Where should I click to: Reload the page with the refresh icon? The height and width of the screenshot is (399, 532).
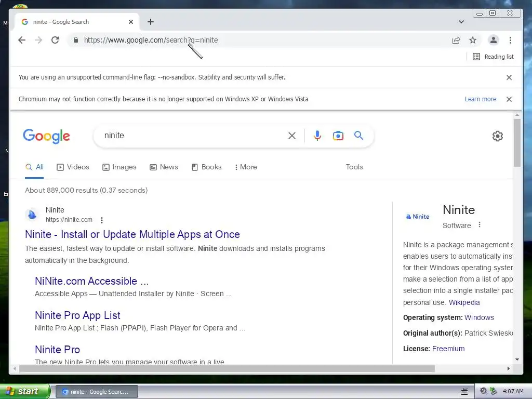coord(55,40)
